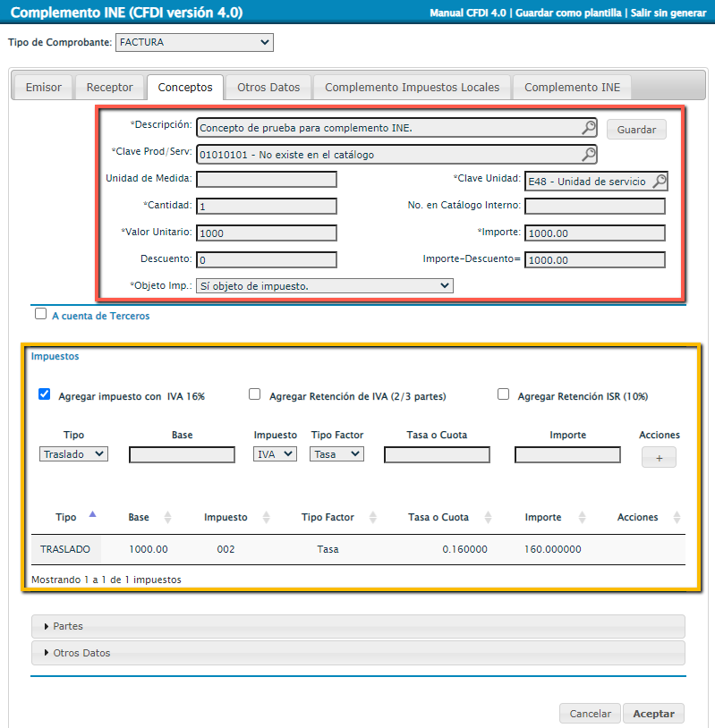
Task: Enable Agregar Retención ISR (10%)
Action: click(503, 394)
